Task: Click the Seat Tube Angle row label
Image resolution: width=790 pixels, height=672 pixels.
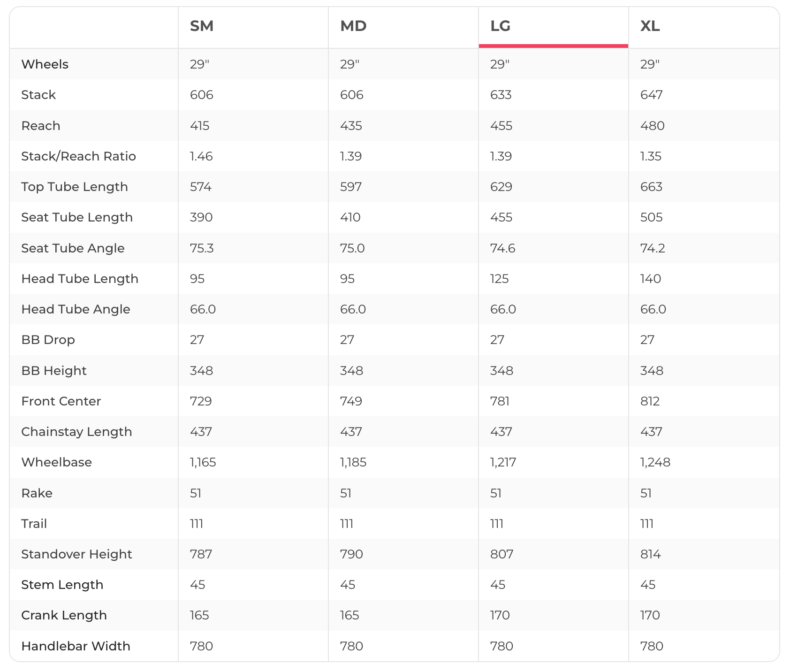Action: (73, 248)
